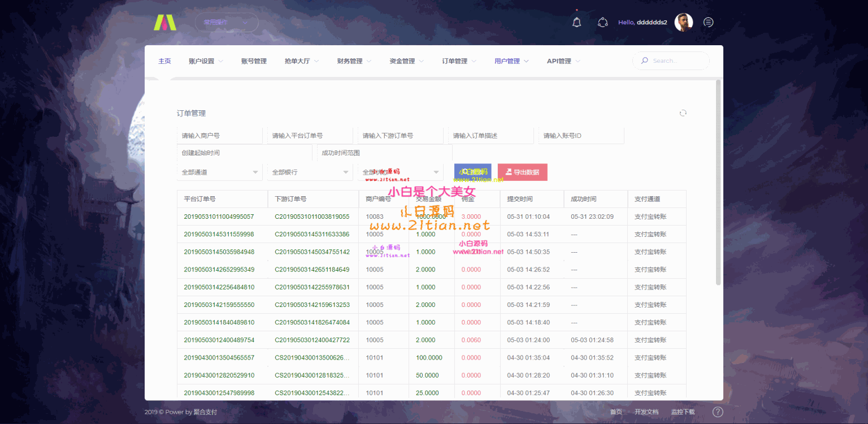Open the 开发文档 footer link

[646, 412]
